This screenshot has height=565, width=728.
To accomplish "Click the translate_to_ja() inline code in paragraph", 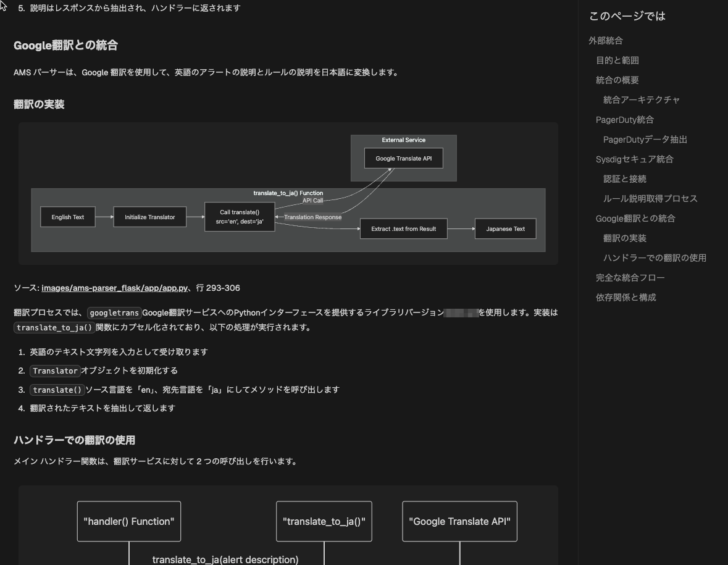I will tap(54, 328).
